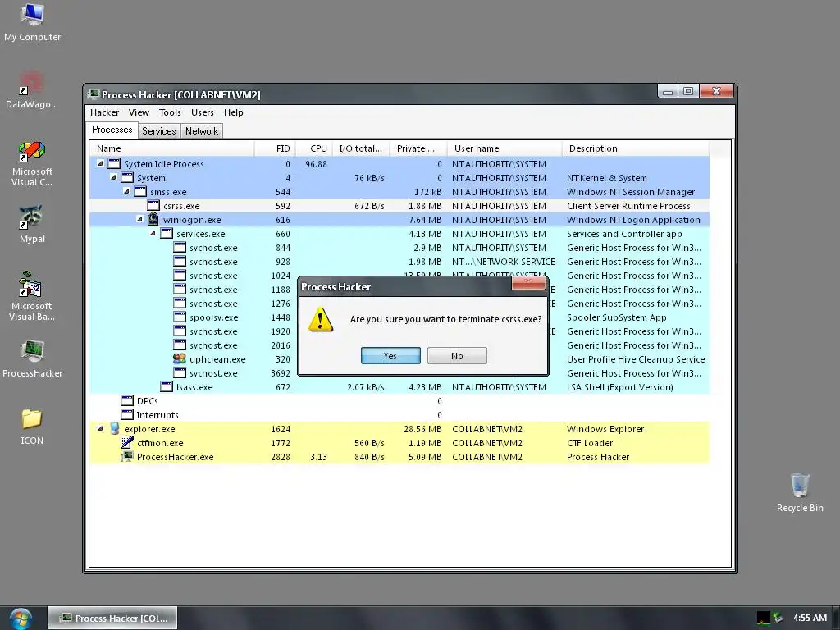Collapse the System Idle Process tree node
840x630 pixels.
(100, 163)
